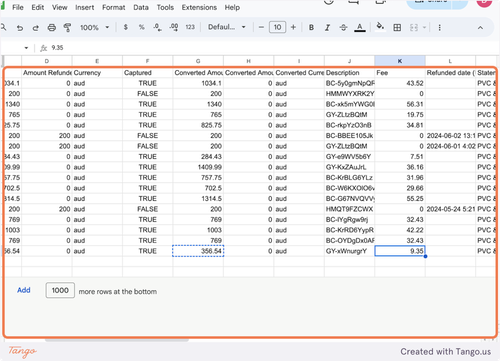Viewport: 500px width, 361px height.
Task: Select column D header
Action: pos(47,61)
